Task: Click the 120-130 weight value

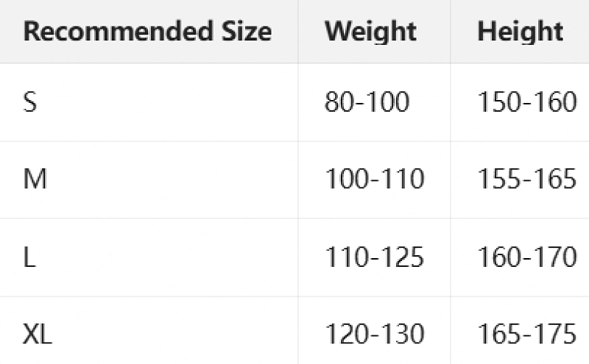Action: click(x=375, y=334)
